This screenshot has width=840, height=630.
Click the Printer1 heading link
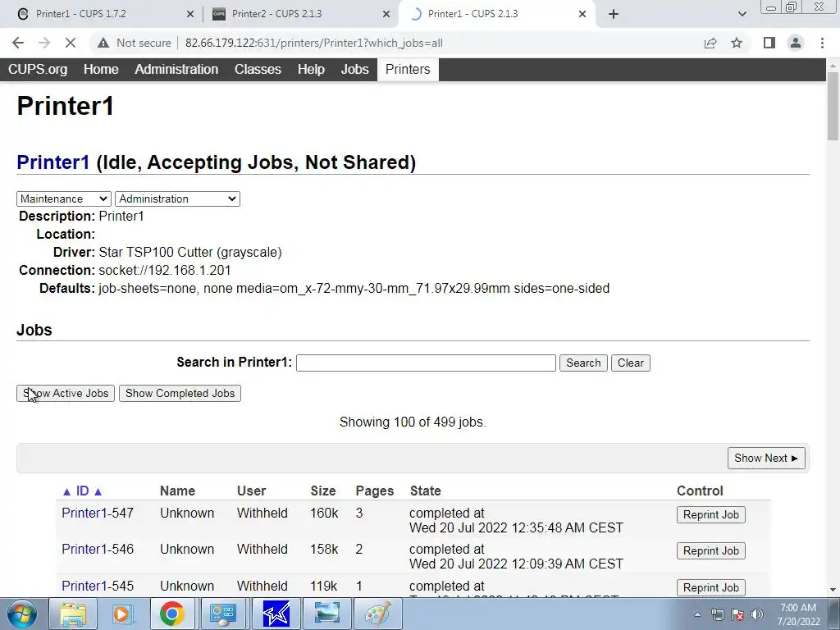coord(53,162)
